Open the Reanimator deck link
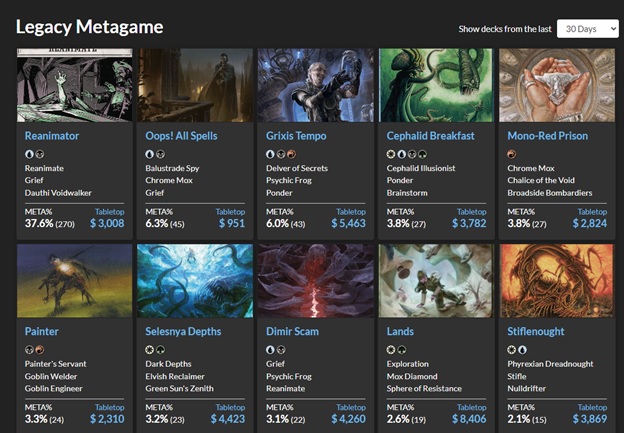This screenshot has width=624, height=433. click(52, 135)
